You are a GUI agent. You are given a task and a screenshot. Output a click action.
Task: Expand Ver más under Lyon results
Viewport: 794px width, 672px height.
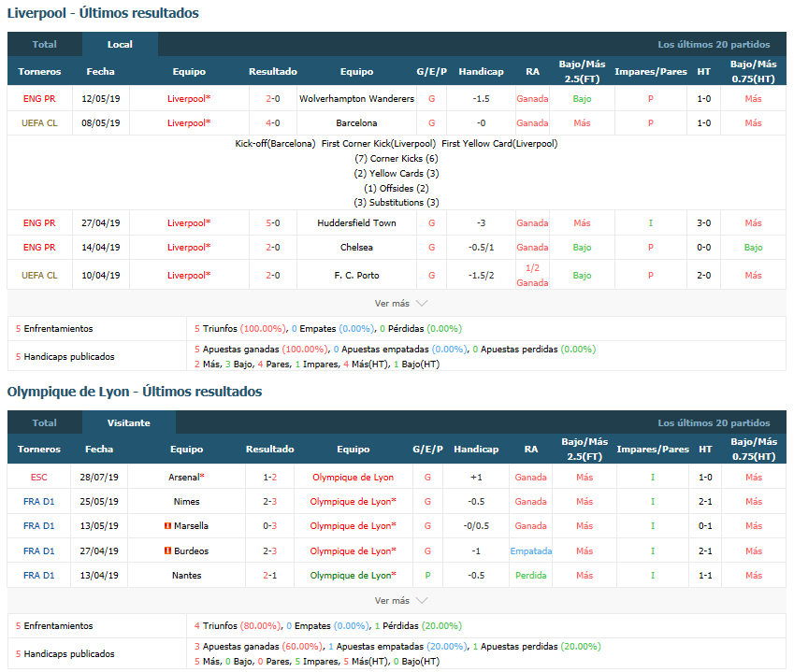pos(400,600)
